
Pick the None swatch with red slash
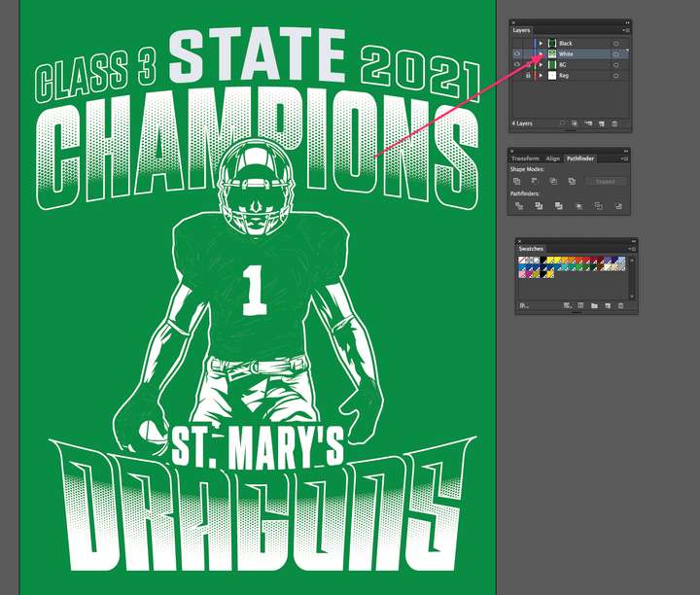(522, 260)
